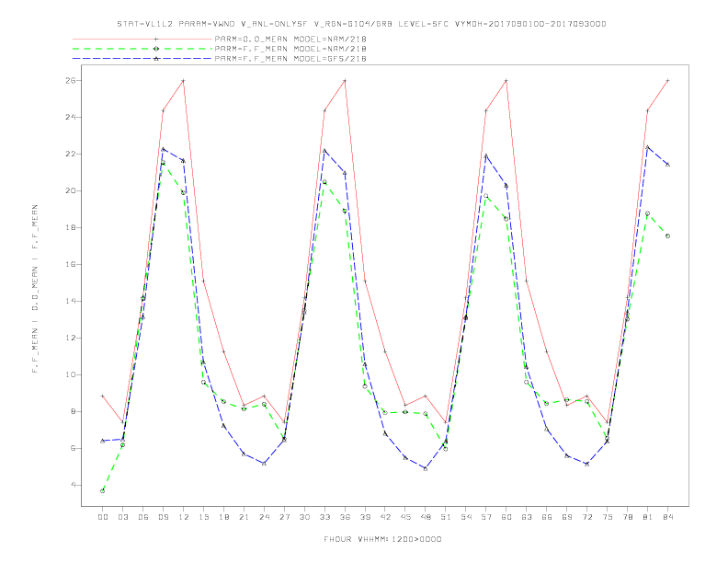The width and height of the screenshot is (728, 563).
Task: Click x-axis tick label 72
Action: pos(586,517)
